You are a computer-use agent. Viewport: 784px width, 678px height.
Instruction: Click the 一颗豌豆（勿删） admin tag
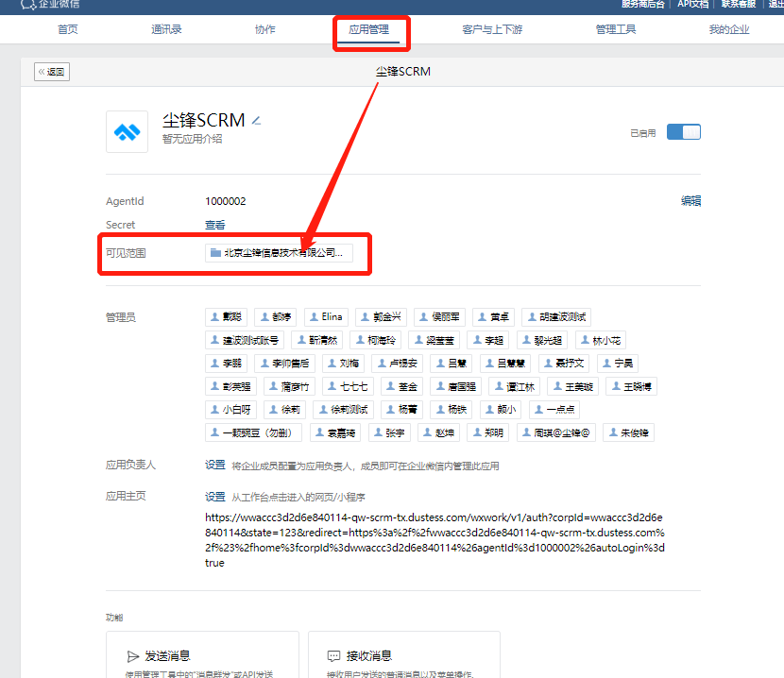(x=253, y=432)
